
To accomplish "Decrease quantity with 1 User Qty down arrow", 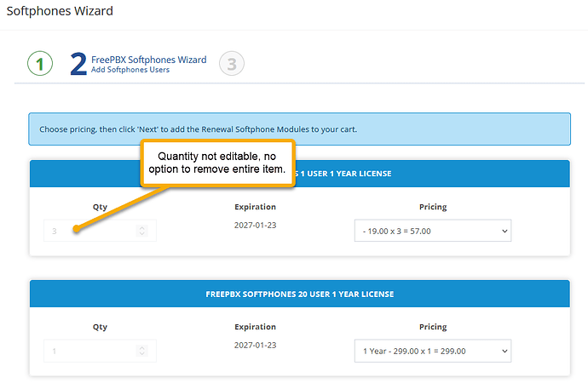I will pos(141,234).
